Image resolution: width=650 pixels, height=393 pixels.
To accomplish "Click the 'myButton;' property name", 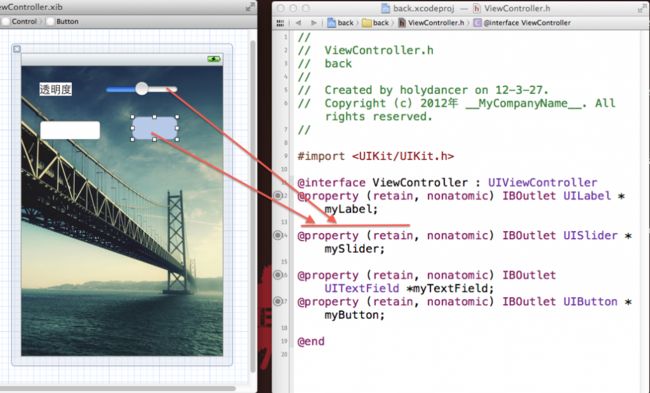I will (354, 315).
